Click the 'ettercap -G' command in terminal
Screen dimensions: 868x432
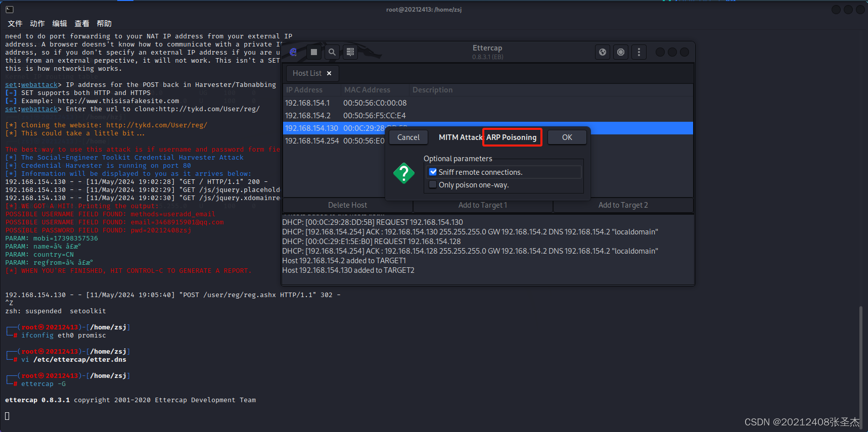click(x=43, y=384)
